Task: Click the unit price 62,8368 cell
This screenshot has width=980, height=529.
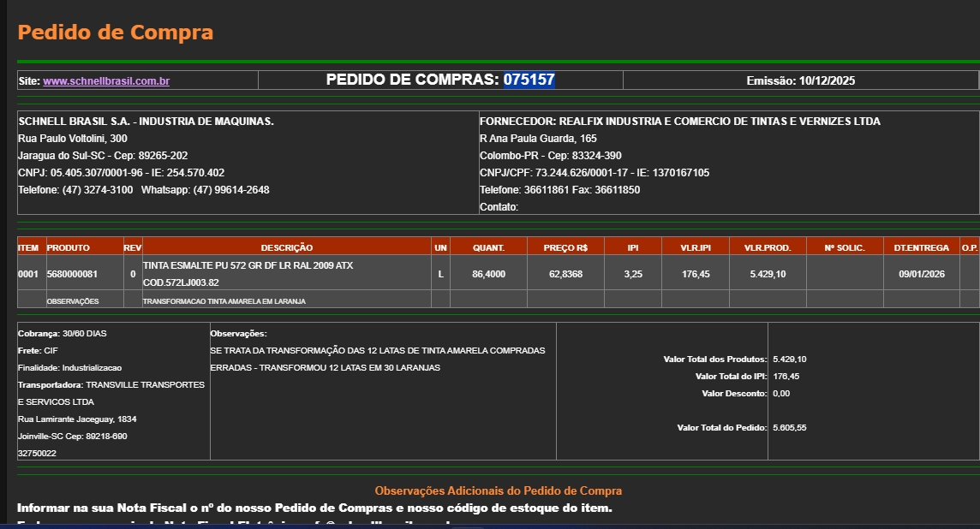Action: pos(565,274)
